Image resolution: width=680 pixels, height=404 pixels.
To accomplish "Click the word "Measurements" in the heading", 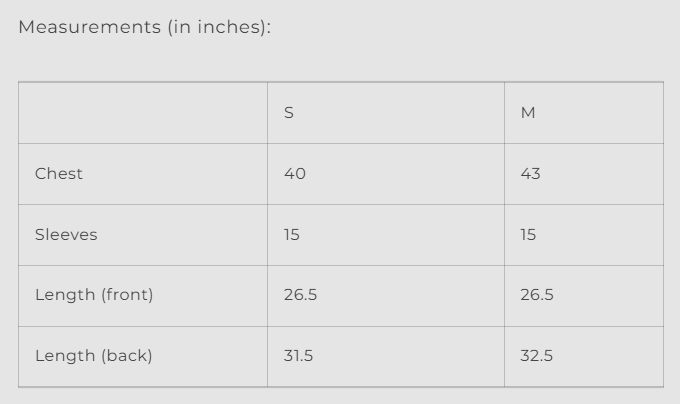I will (x=88, y=27).
